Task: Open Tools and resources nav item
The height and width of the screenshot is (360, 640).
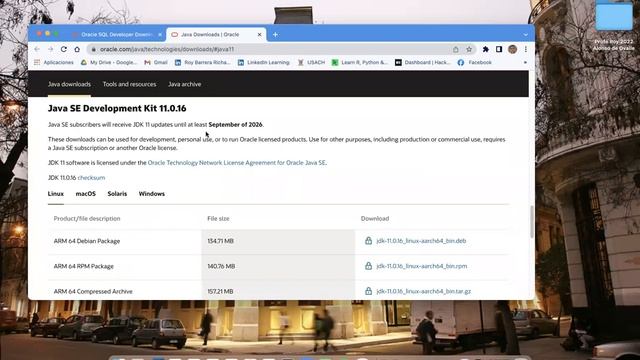Action: point(129,84)
